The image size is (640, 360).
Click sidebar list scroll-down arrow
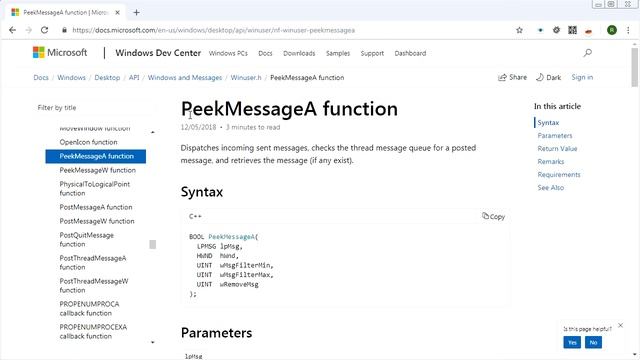(153, 342)
